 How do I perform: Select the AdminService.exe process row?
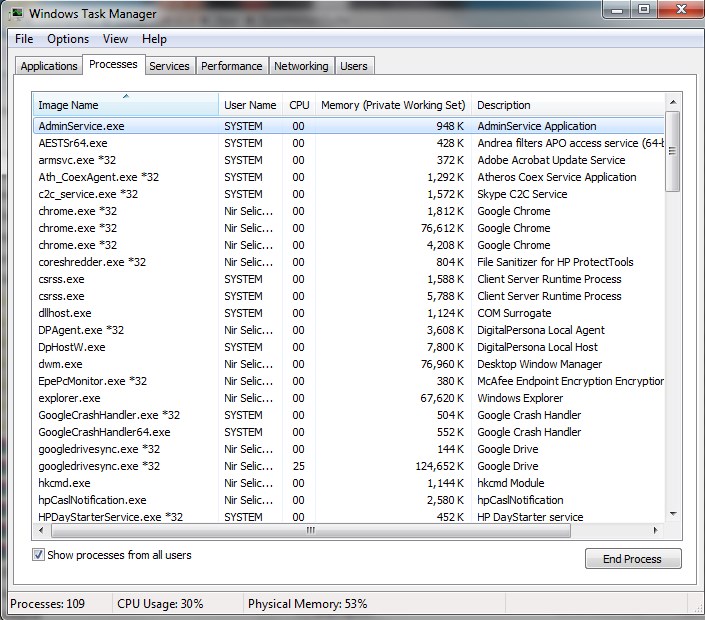point(348,126)
